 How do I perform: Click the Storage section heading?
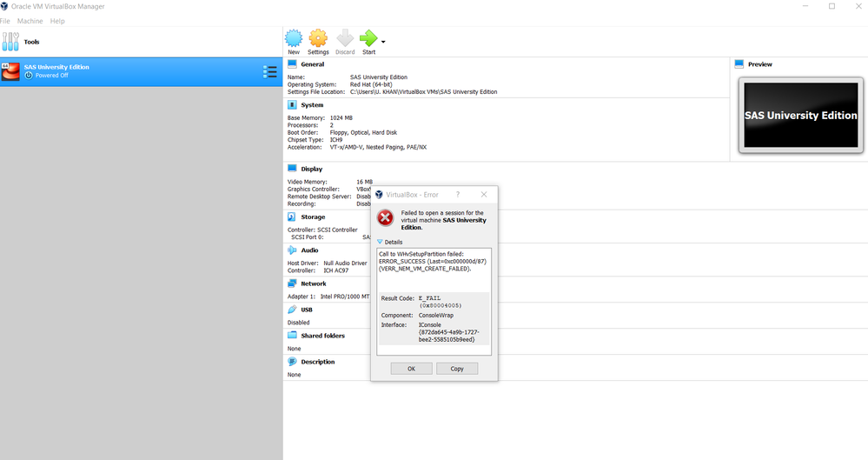point(313,217)
